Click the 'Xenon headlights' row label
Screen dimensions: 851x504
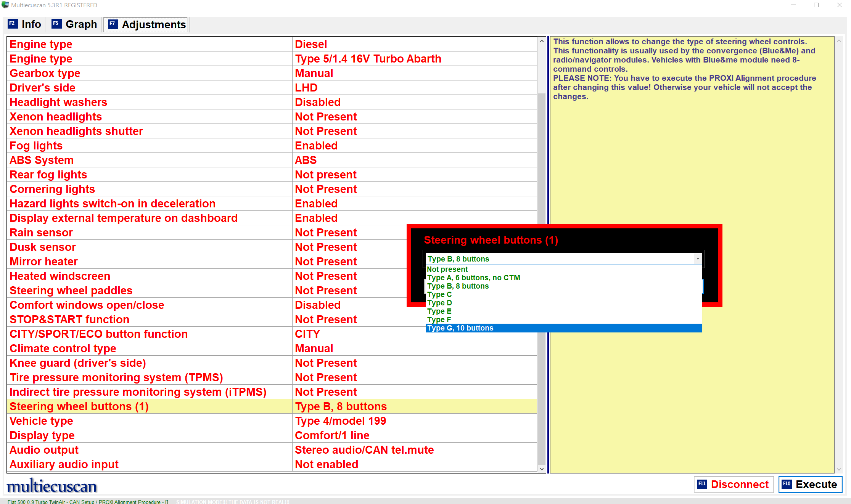coord(56,117)
